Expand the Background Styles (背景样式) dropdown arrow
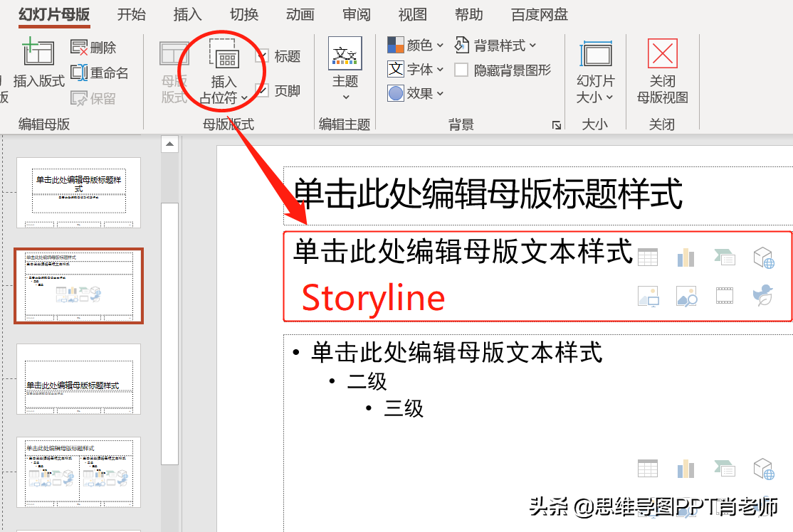This screenshot has width=793, height=532. (x=532, y=46)
